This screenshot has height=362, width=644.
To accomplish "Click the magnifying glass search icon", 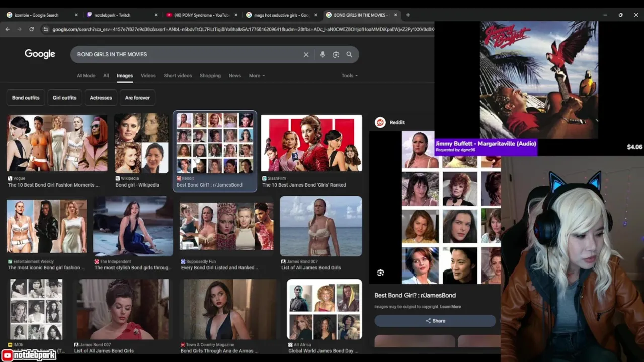I will [x=349, y=54].
